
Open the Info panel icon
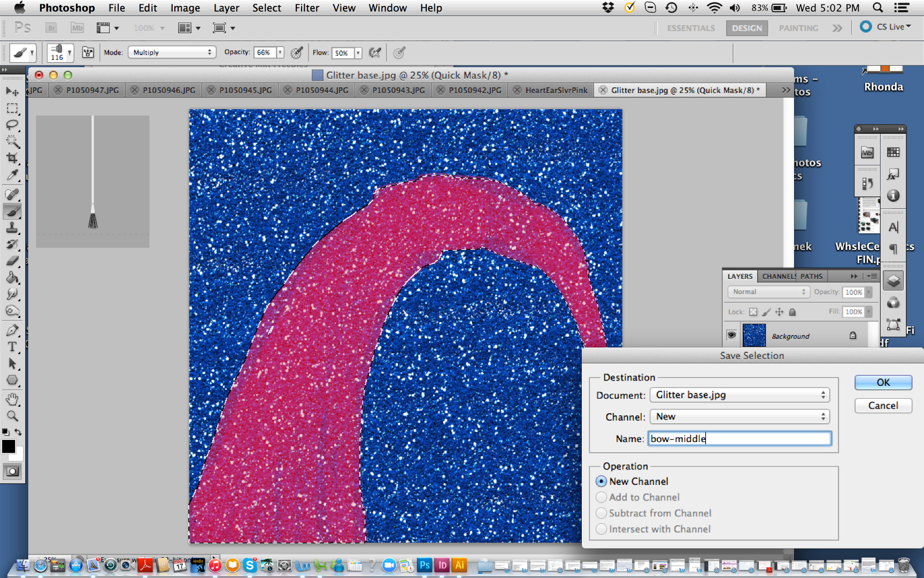pos(893,196)
